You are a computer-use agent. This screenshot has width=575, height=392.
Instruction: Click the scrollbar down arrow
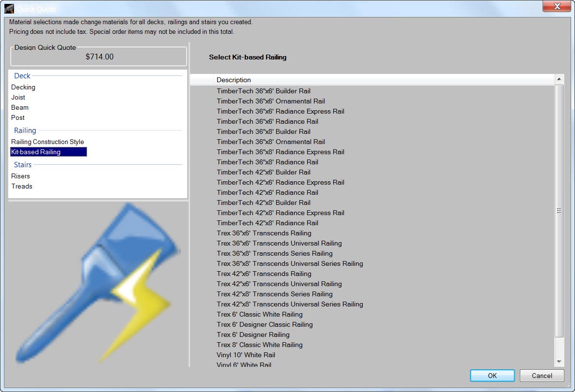559,362
